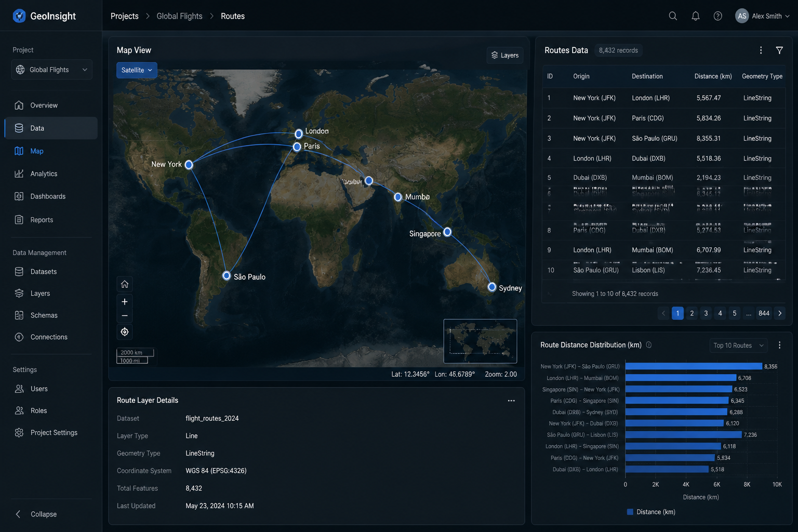Click the map home extent icon
Image resolution: width=798 pixels, height=532 pixels.
tap(125, 284)
